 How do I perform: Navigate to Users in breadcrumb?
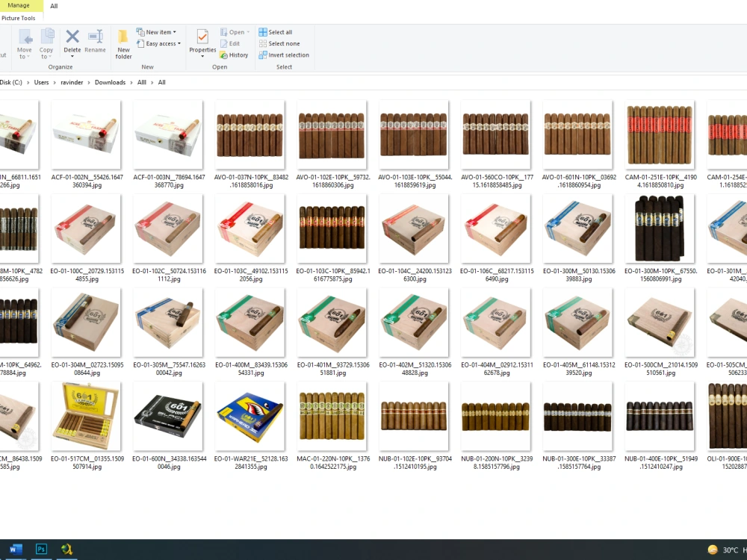(41, 82)
